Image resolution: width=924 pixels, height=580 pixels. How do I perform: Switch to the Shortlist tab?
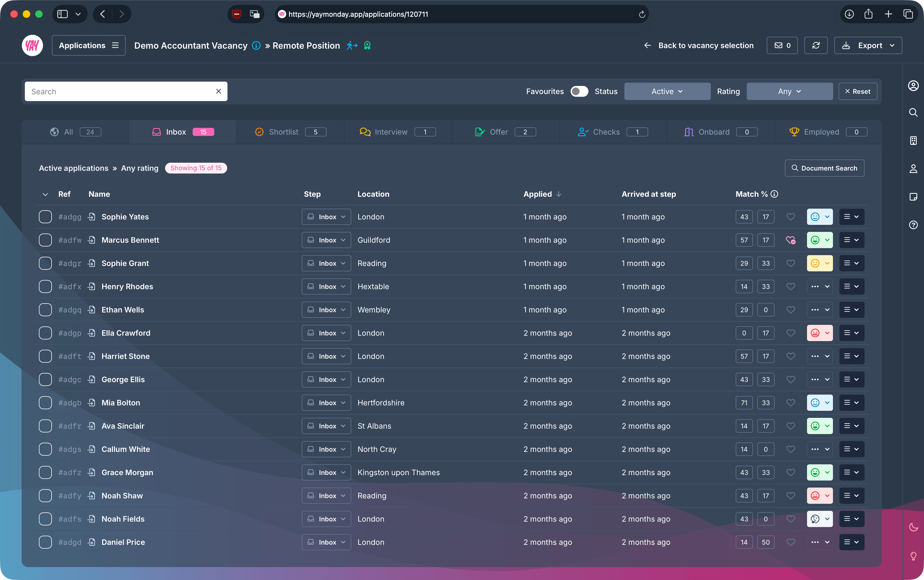290,132
